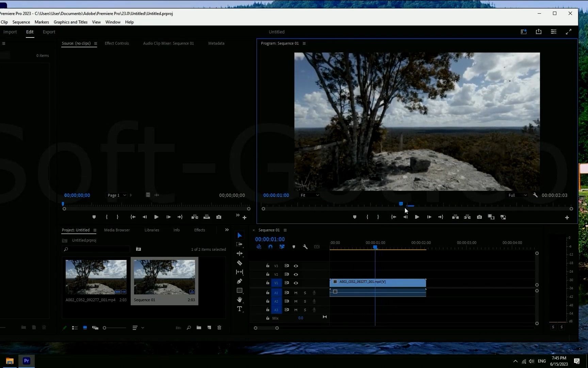Export frame from Source monitor
The height and width of the screenshot is (368, 588).
click(x=219, y=217)
